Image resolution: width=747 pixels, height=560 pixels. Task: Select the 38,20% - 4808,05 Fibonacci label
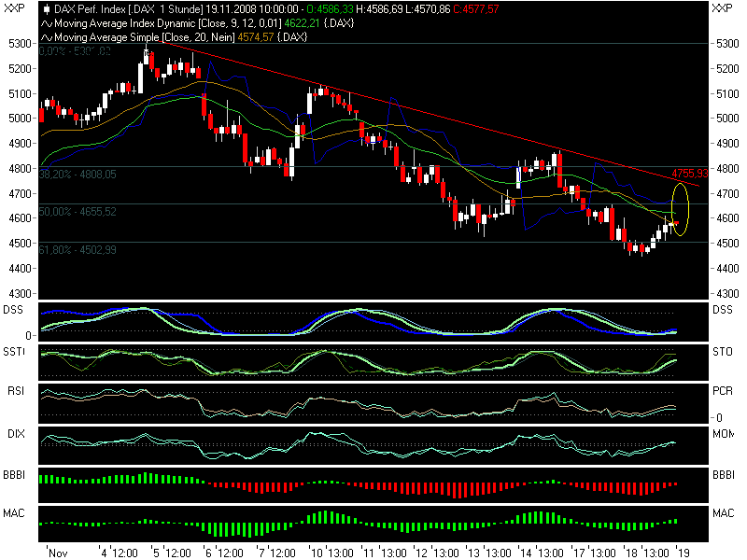coord(78,175)
